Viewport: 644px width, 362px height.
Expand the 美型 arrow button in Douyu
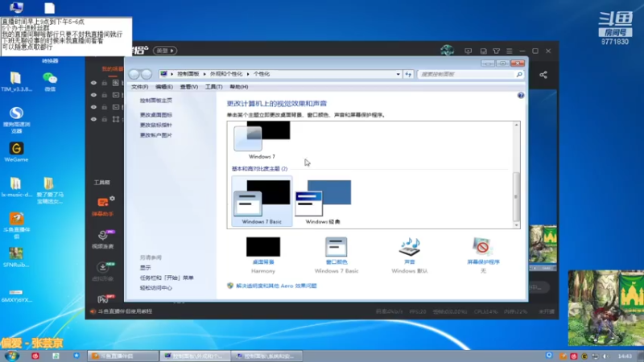[x=165, y=51]
